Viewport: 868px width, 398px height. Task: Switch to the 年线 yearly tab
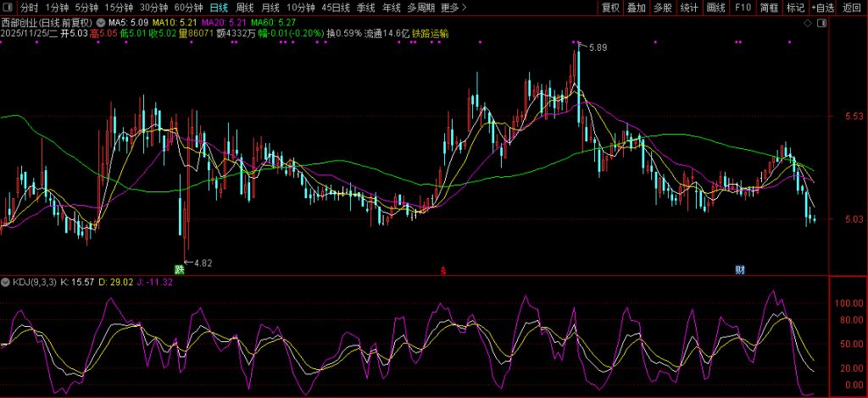coord(392,8)
